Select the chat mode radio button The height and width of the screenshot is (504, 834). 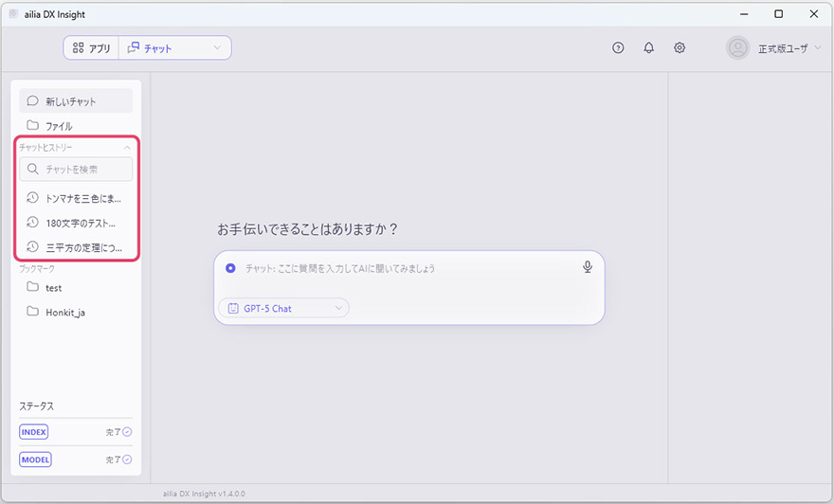click(x=230, y=268)
